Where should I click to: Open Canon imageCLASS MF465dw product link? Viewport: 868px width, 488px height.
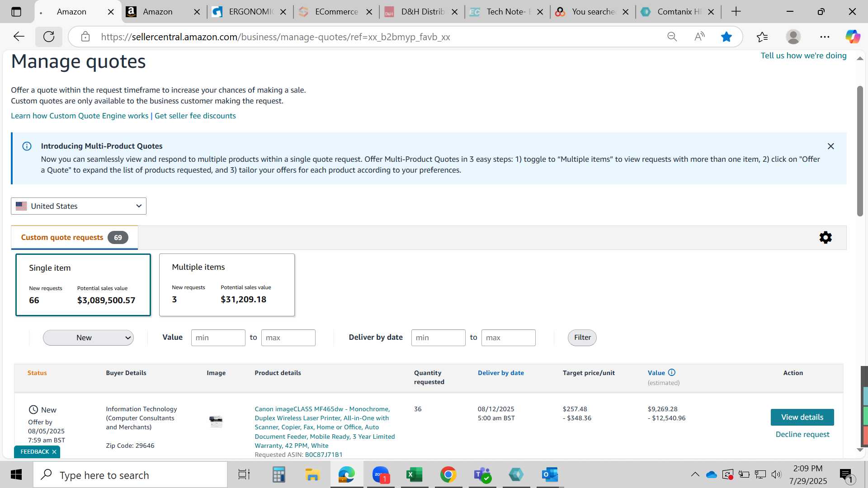pyautogui.click(x=325, y=427)
